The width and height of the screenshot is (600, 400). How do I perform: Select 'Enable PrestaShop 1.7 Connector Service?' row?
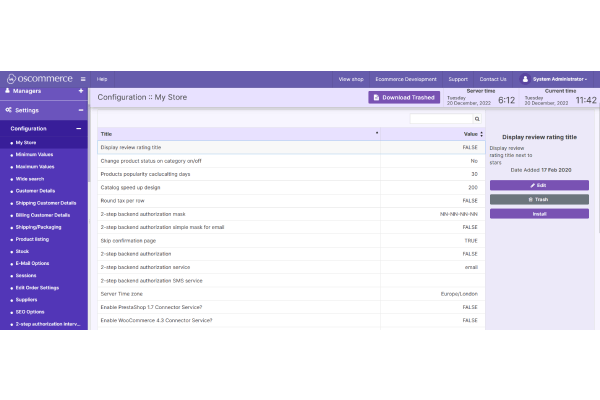291,307
